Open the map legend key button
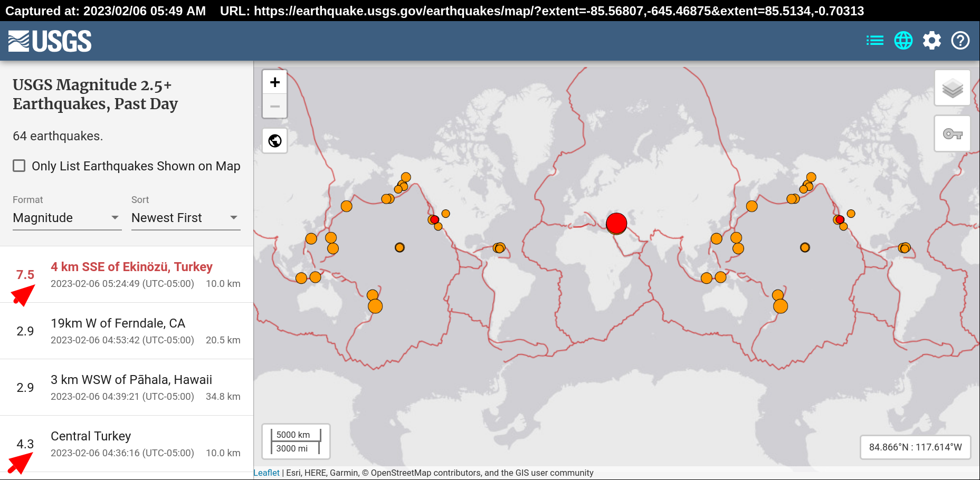This screenshot has height=480, width=980. click(953, 134)
